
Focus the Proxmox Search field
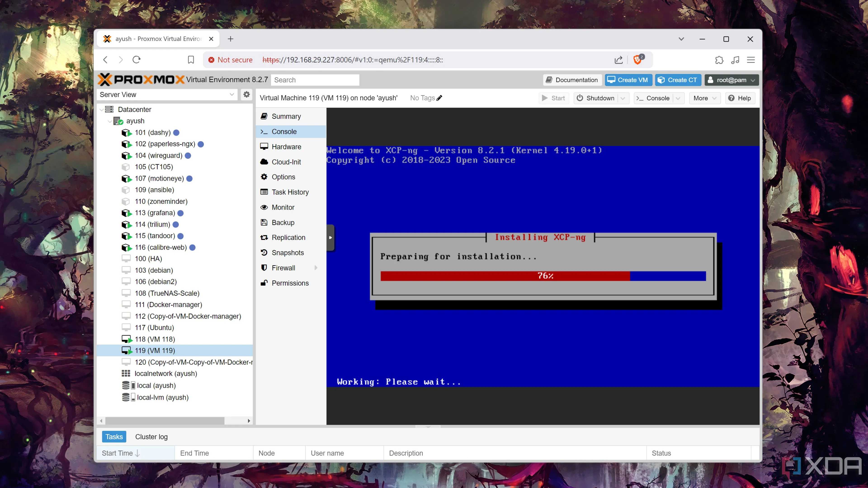pos(315,80)
